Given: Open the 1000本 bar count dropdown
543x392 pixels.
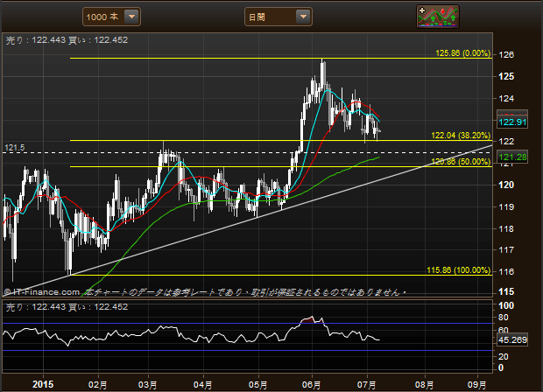Looking at the screenshot, I should tap(111, 17).
